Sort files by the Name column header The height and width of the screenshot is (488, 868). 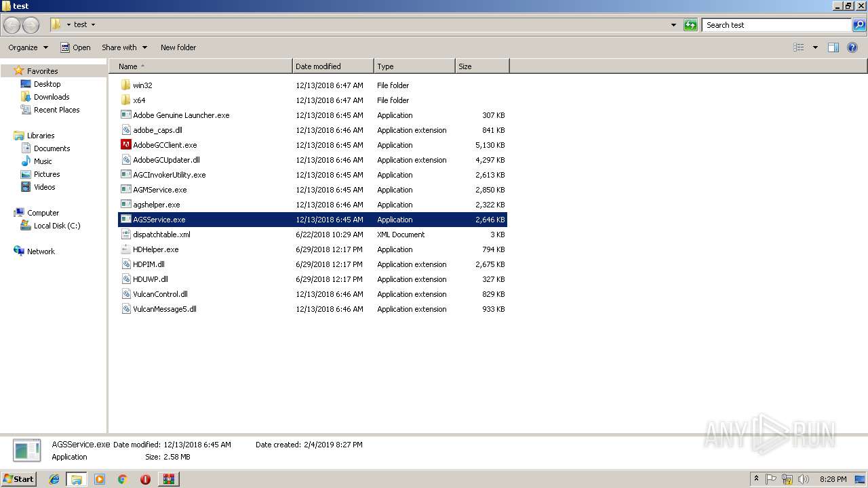(200, 66)
